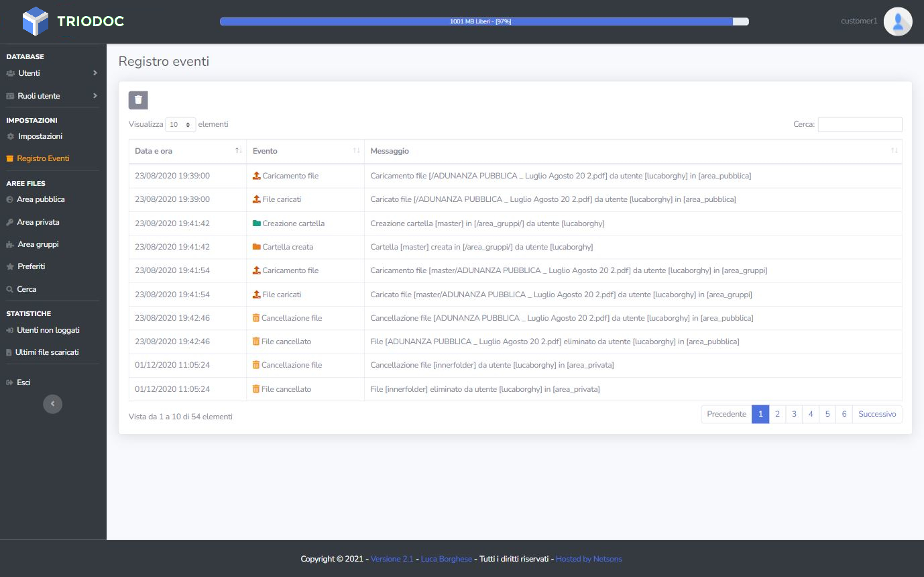Click trash icon for 19:42:46 Cancellazione file
Image resolution: width=924 pixels, height=577 pixels.
[255, 318]
